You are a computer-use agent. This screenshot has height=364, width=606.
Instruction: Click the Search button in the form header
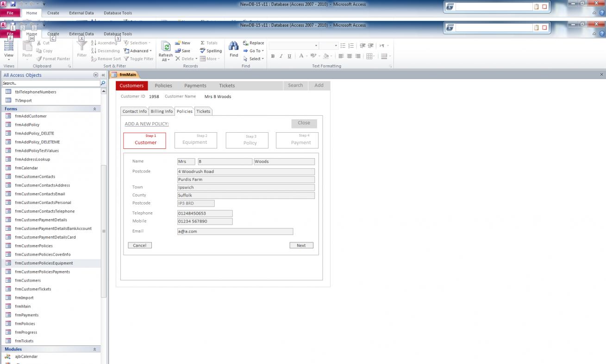pyautogui.click(x=295, y=86)
